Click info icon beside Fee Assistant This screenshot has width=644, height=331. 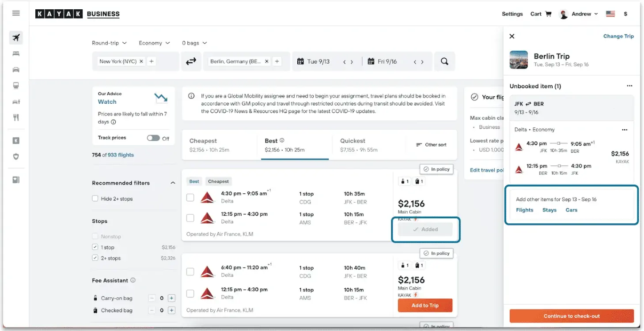133,280
